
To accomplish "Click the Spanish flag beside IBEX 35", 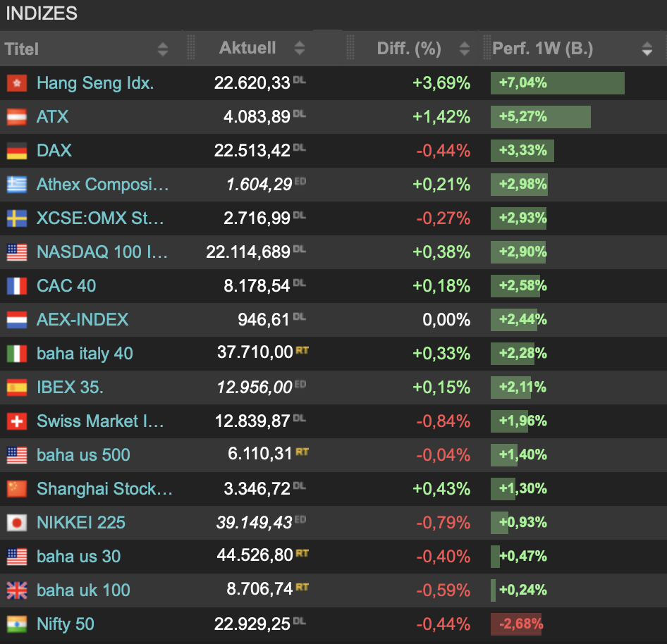I will (17, 388).
